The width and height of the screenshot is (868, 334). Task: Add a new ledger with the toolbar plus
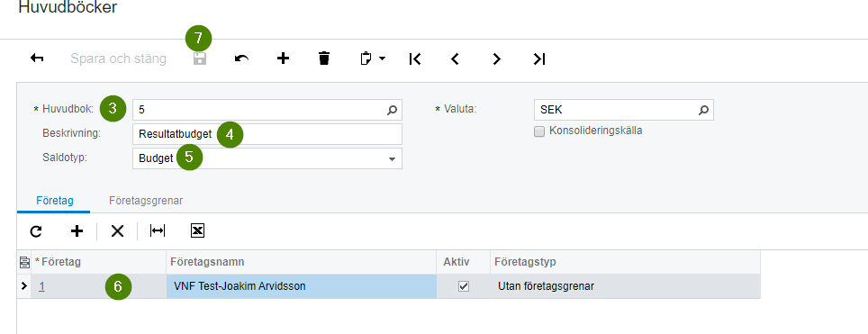283,59
